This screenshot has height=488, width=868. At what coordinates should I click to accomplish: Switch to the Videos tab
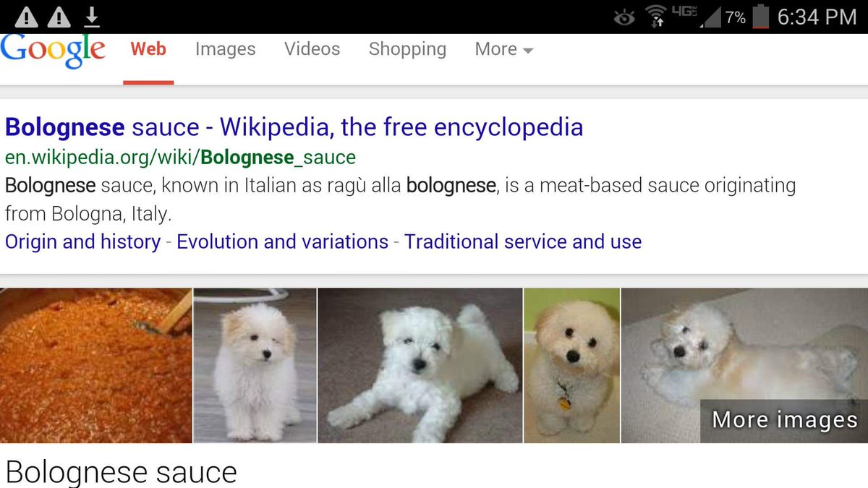coord(312,49)
